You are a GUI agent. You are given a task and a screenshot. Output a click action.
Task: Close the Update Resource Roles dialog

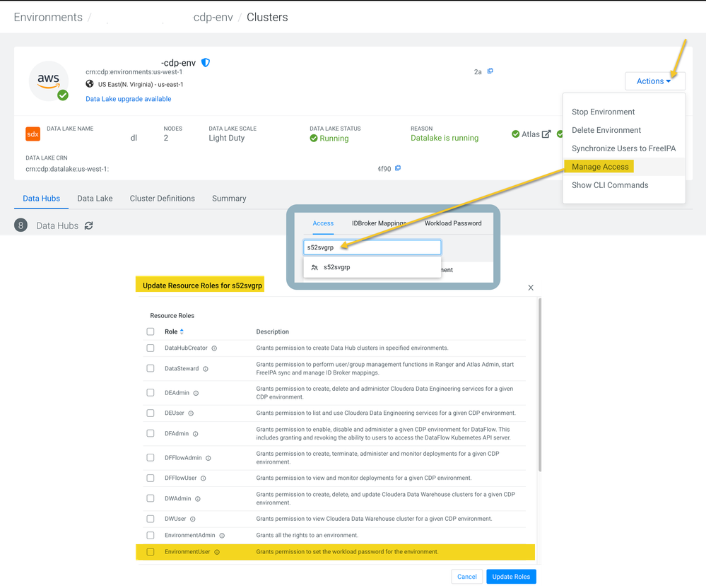pos(531,288)
